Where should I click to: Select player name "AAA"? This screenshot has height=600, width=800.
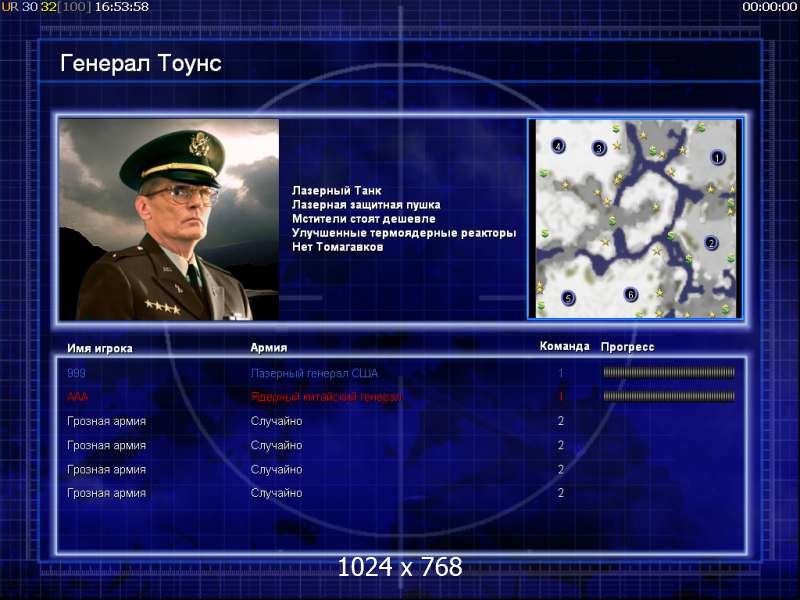[x=77, y=397]
